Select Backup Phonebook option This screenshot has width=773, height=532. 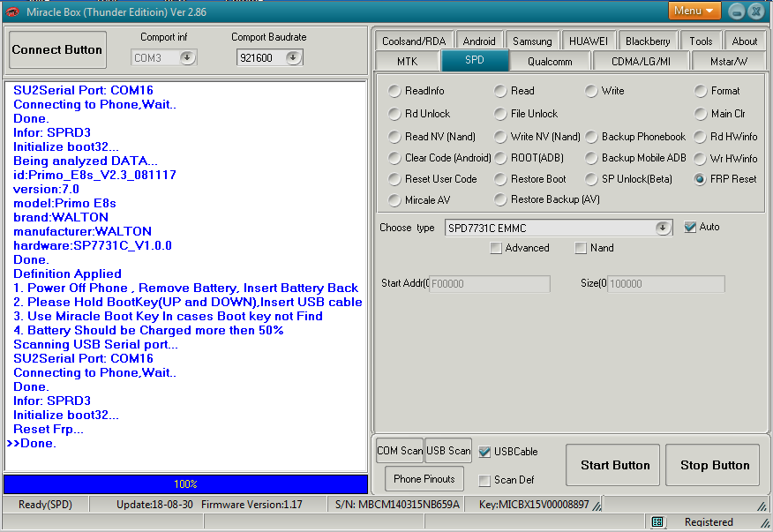[635, 137]
